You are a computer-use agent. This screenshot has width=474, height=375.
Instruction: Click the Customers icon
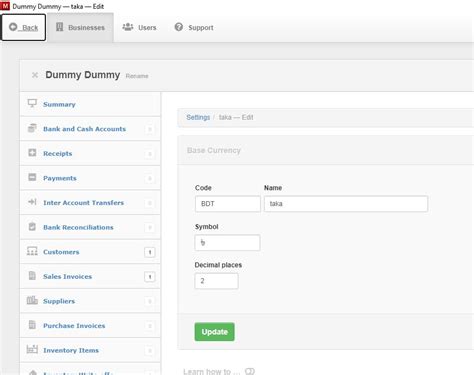[32, 251]
